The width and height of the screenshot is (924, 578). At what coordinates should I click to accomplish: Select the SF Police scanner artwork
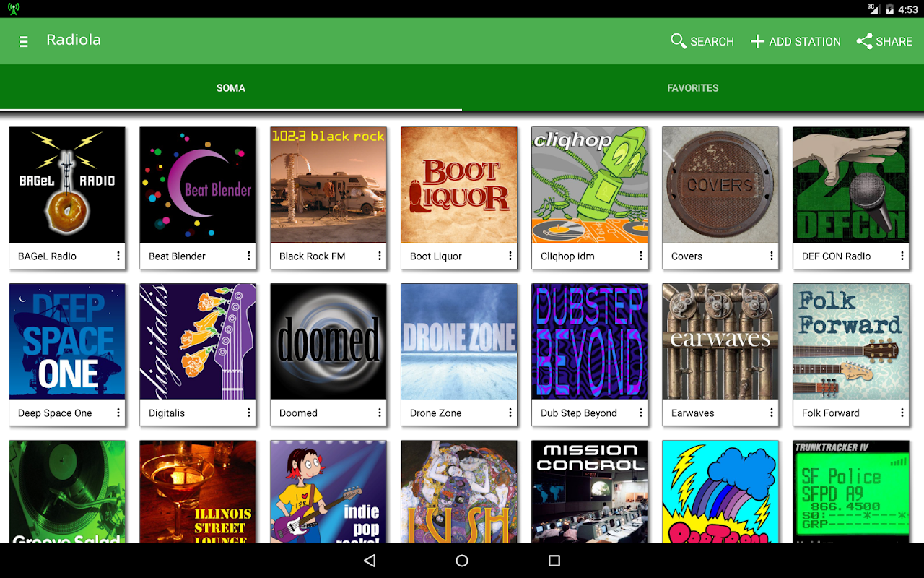pos(851,492)
